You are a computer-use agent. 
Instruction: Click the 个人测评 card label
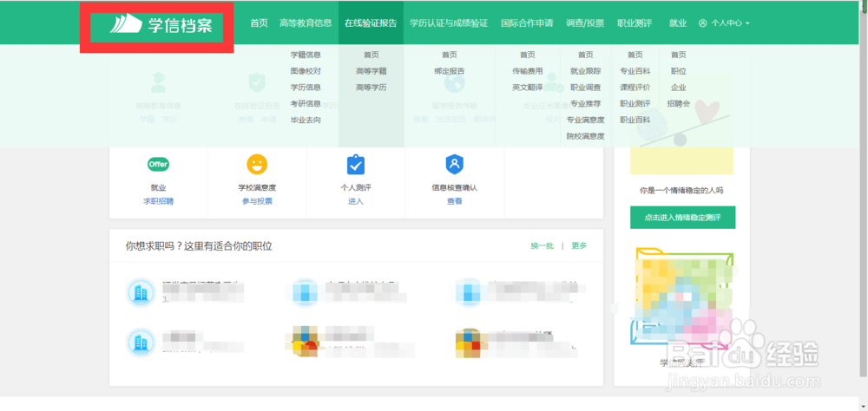[355, 188]
